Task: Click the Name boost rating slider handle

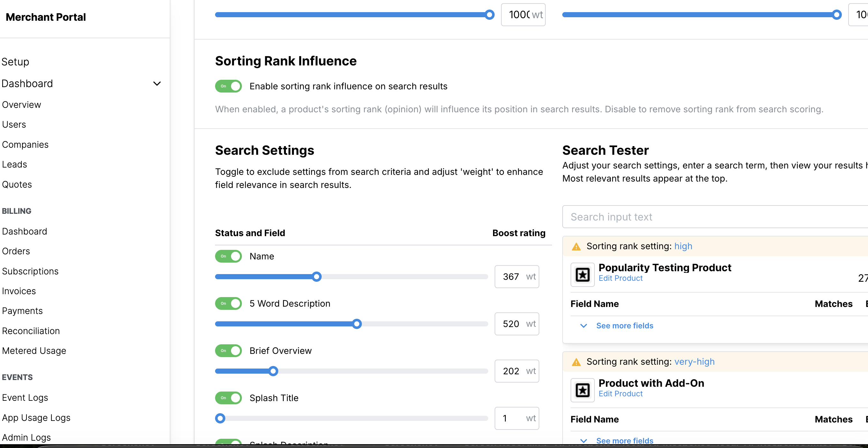Action: pos(316,277)
